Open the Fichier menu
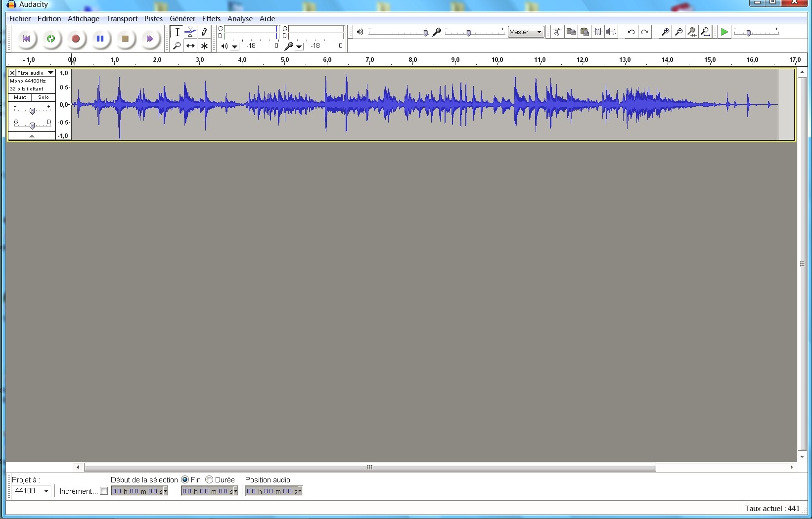Viewport: 812px width, 519px height. coord(20,19)
